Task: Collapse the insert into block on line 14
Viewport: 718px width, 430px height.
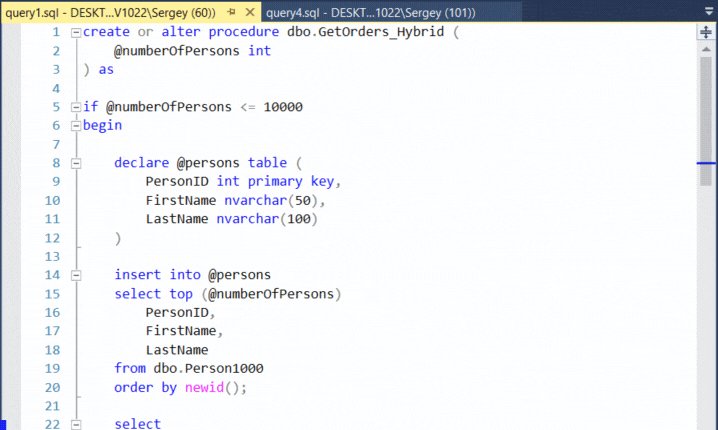Action: pos(76,275)
